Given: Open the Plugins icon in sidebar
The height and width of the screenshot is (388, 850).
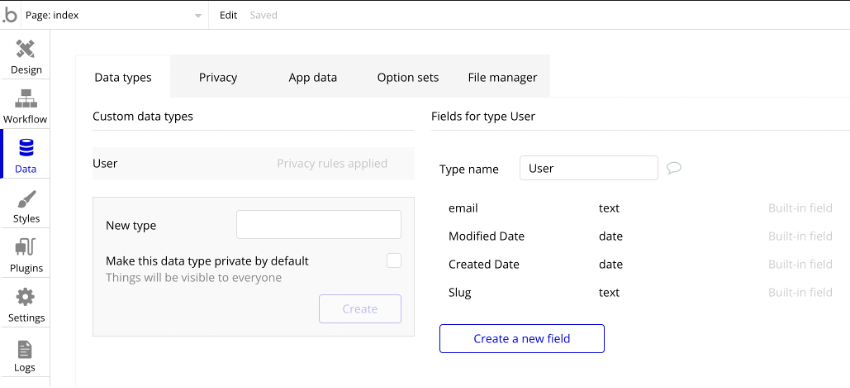Looking at the screenshot, I should 25,248.
